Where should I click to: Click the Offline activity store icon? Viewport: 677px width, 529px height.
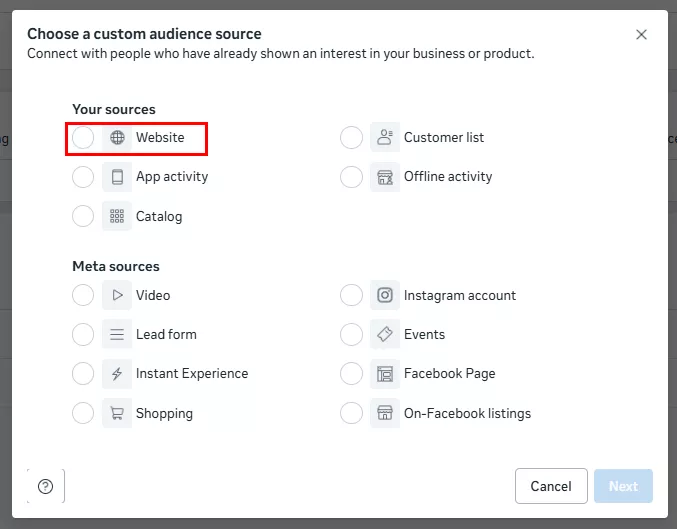(x=385, y=177)
